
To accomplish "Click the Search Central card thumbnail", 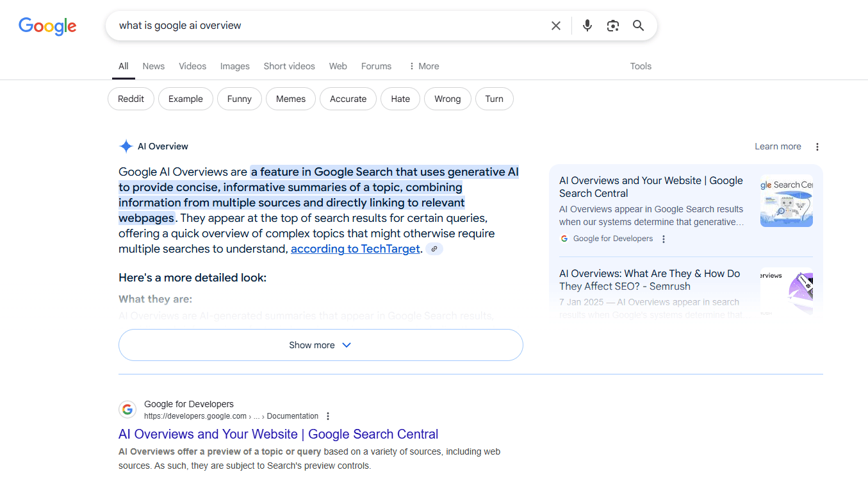I will click(787, 201).
